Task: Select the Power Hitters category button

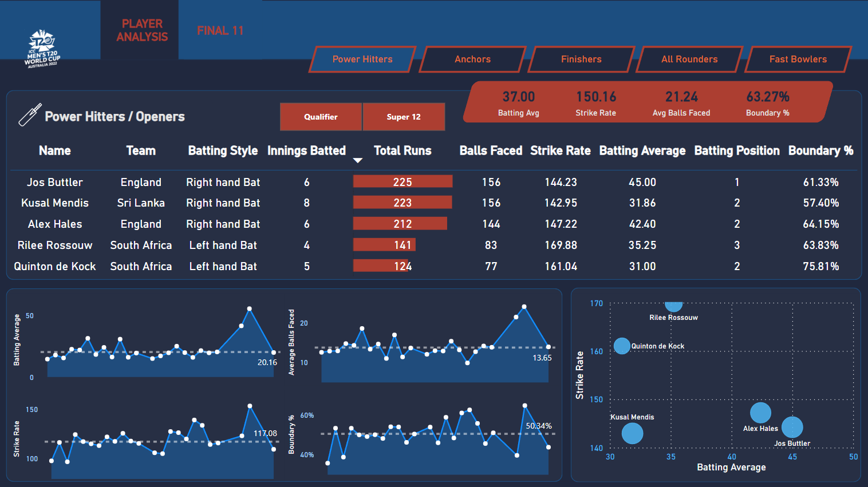Action: pyautogui.click(x=362, y=60)
